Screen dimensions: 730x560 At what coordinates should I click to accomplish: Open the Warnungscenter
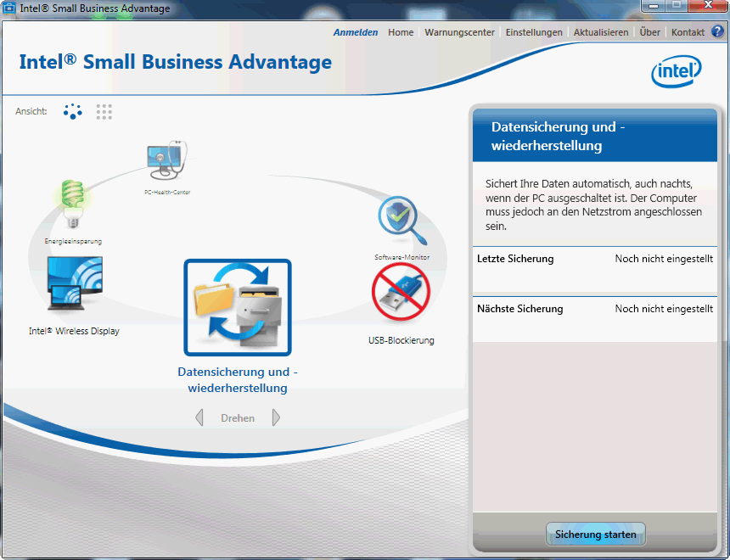point(459,32)
